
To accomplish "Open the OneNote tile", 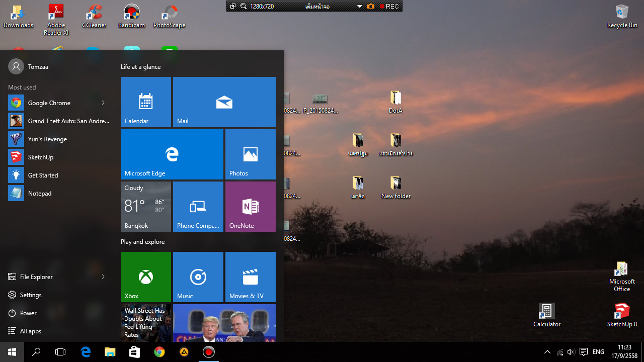I will pos(251,207).
